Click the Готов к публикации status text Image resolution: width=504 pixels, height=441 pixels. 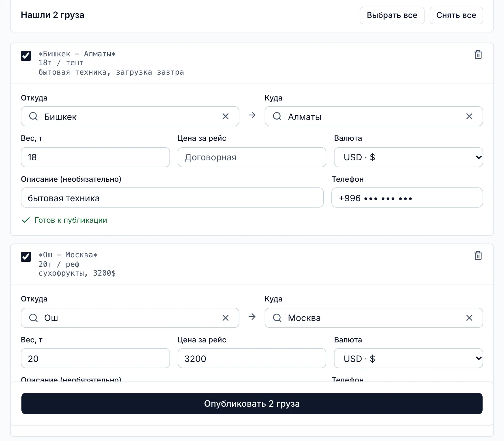(71, 220)
